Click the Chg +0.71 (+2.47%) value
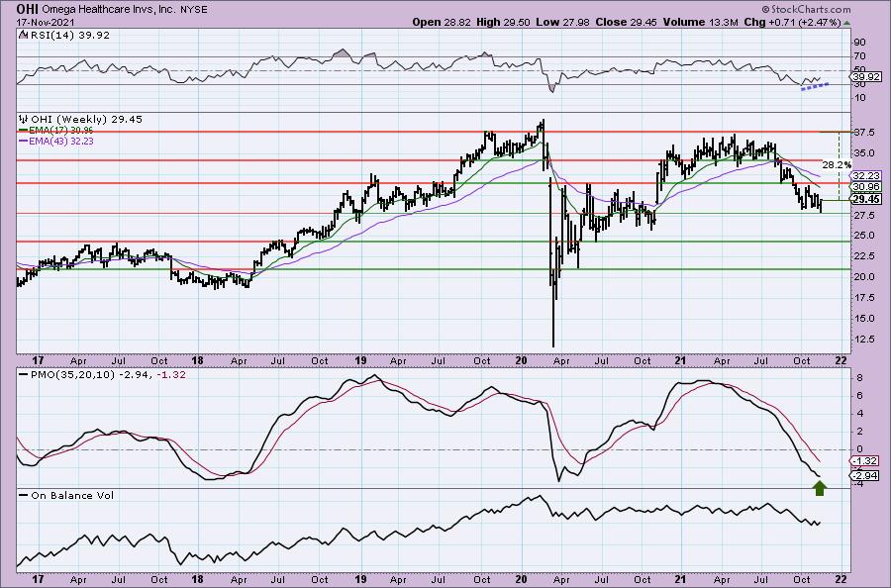Image resolution: width=891 pixels, height=588 pixels. (x=793, y=22)
